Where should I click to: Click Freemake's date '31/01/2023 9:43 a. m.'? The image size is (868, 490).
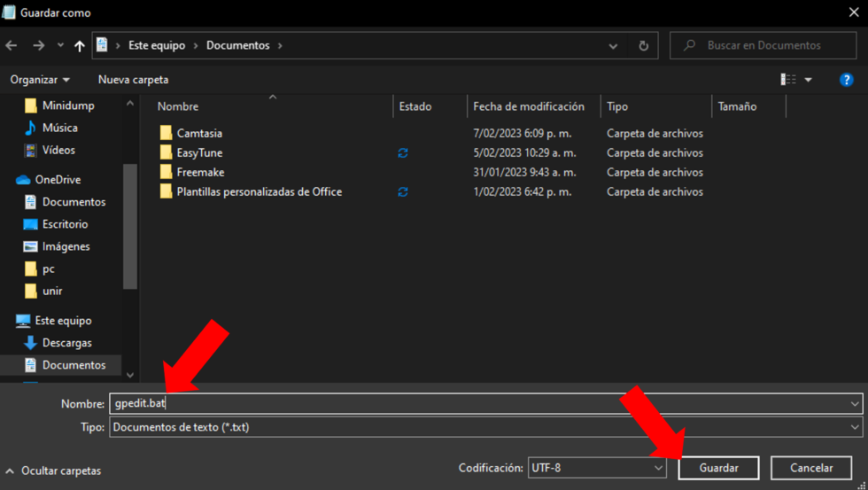(x=524, y=172)
